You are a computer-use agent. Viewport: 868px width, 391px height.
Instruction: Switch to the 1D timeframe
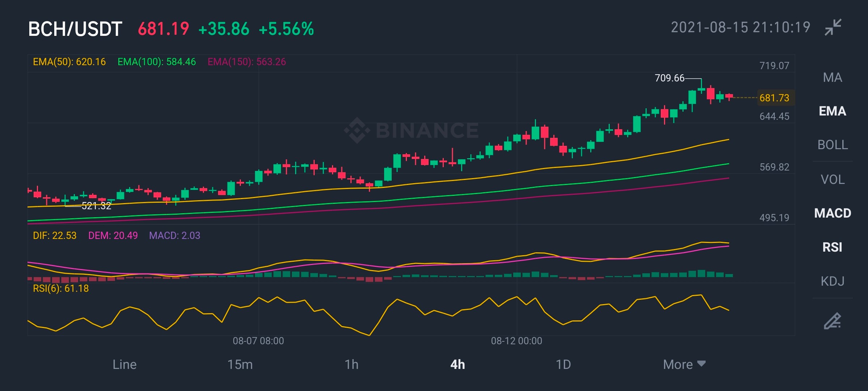click(x=563, y=364)
